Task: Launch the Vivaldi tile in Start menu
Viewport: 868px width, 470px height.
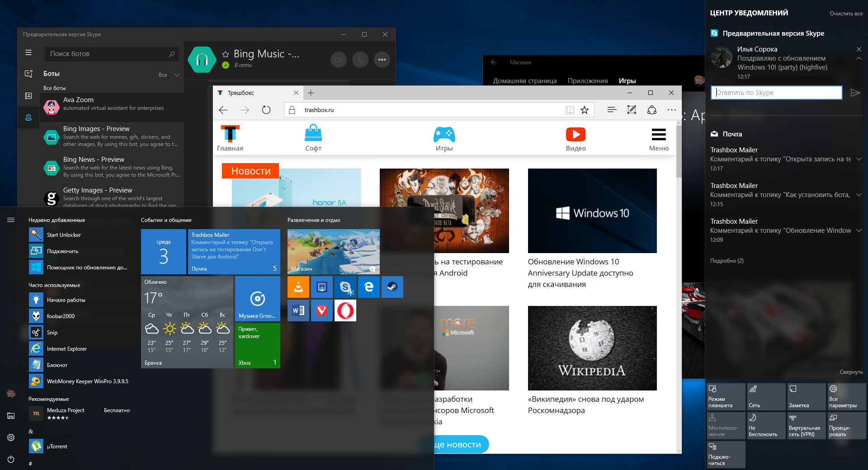Action: [x=322, y=310]
